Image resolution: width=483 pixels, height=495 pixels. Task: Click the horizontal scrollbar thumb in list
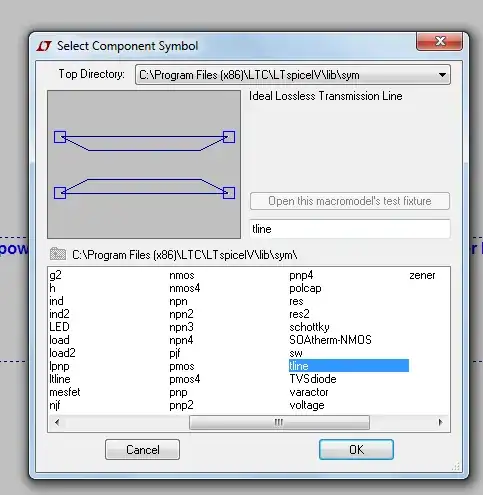click(279, 422)
